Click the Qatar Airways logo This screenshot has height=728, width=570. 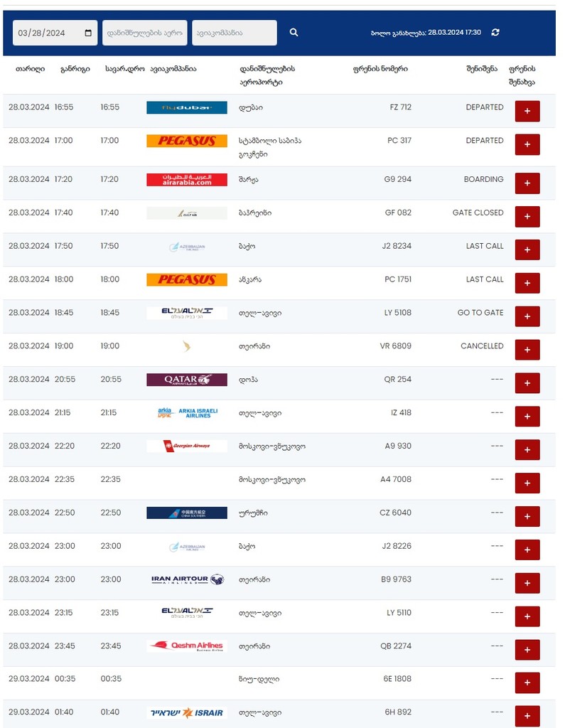[187, 380]
